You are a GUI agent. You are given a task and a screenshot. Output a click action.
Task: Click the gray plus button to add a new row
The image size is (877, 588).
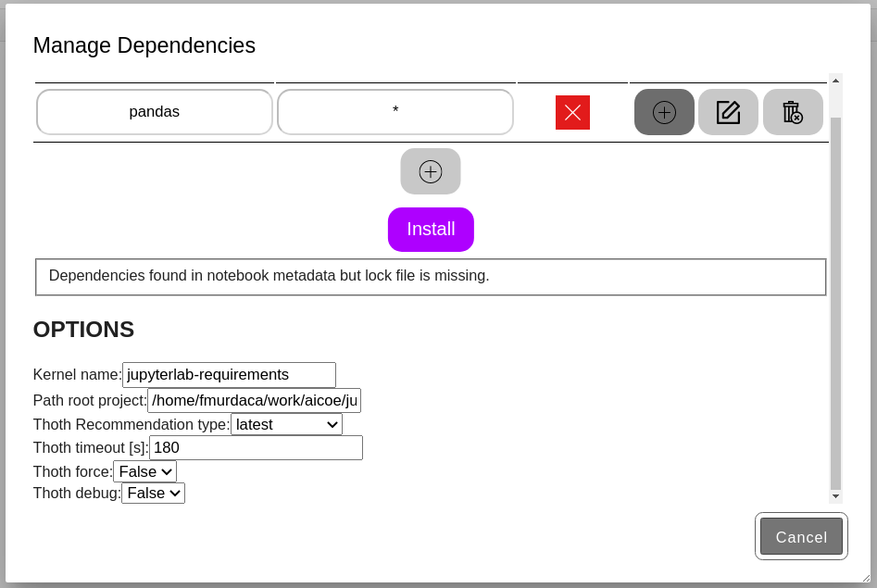click(430, 171)
